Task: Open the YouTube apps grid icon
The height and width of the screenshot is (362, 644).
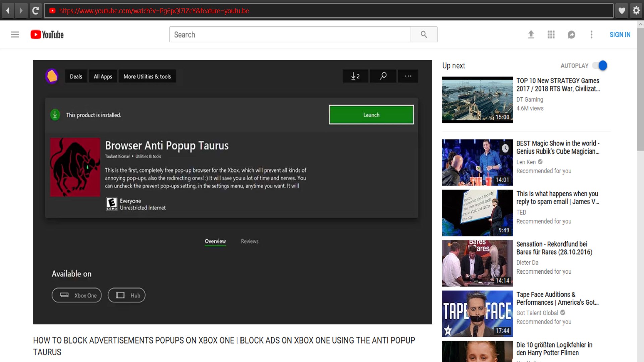Action: 551,34
